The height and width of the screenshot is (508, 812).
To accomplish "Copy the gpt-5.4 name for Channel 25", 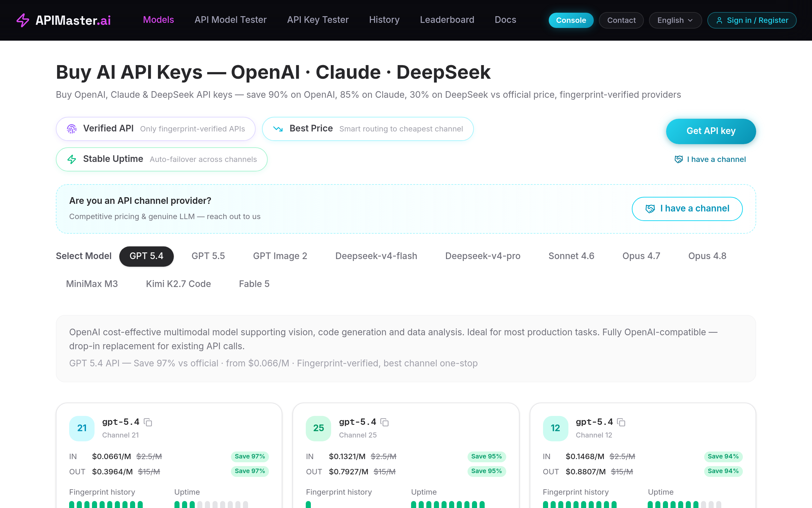I will (x=384, y=422).
